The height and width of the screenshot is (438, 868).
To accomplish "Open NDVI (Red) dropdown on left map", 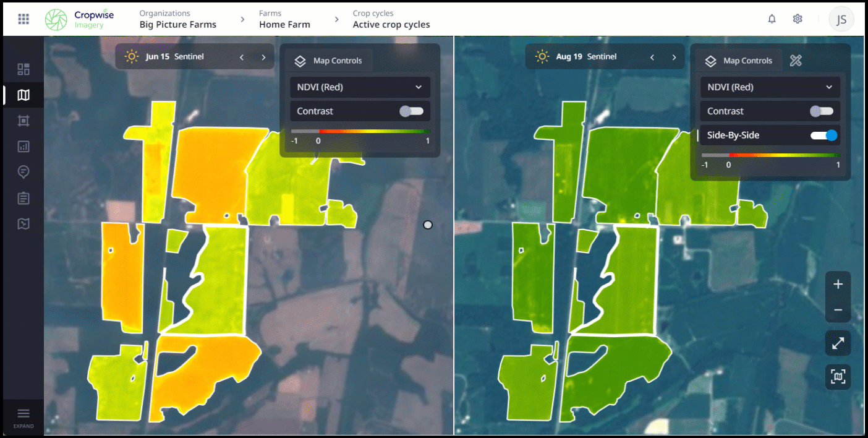I will pyautogui.click(x=360, y=87).
